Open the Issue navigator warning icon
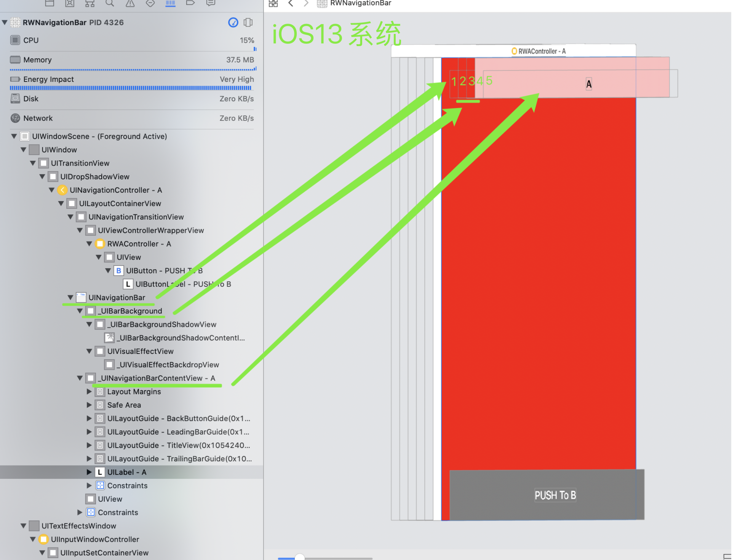Viewport: 732px width, 560px height. pos(130,3)
